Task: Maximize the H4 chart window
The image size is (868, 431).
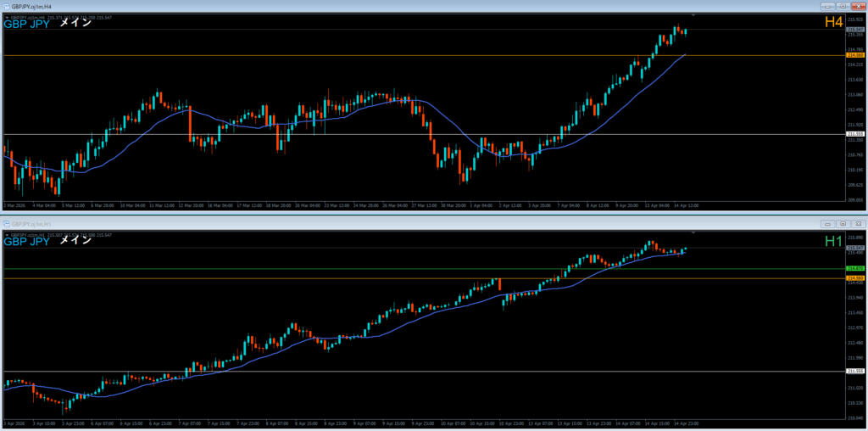Action: point(841,7)
